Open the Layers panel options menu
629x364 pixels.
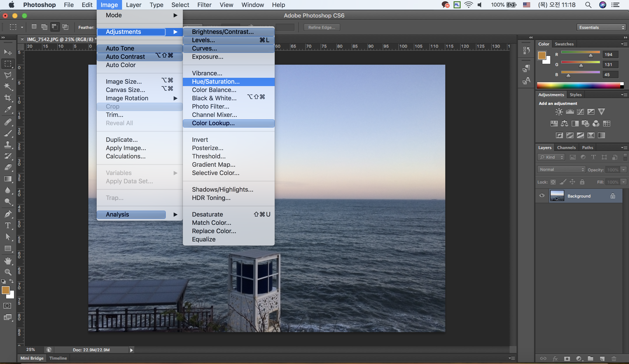[x=624, y=148]
